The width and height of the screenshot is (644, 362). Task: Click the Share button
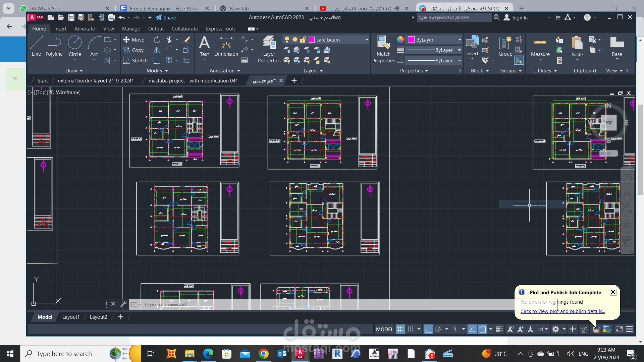(166, 17)
